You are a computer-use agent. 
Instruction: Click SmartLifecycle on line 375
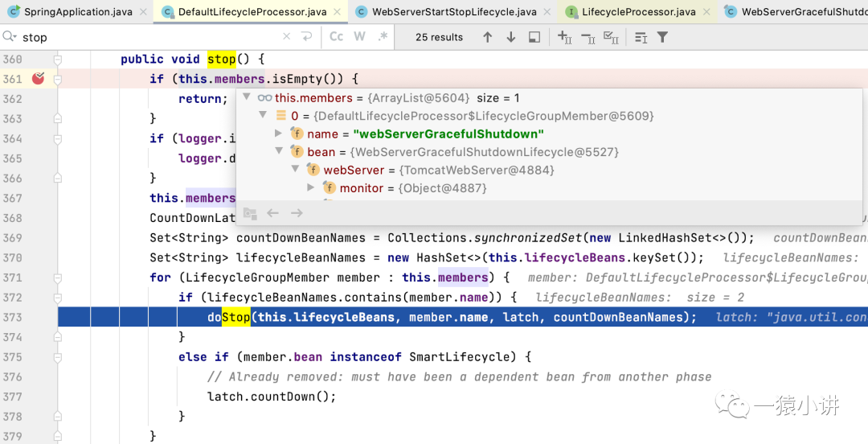(x=459, y=356)
